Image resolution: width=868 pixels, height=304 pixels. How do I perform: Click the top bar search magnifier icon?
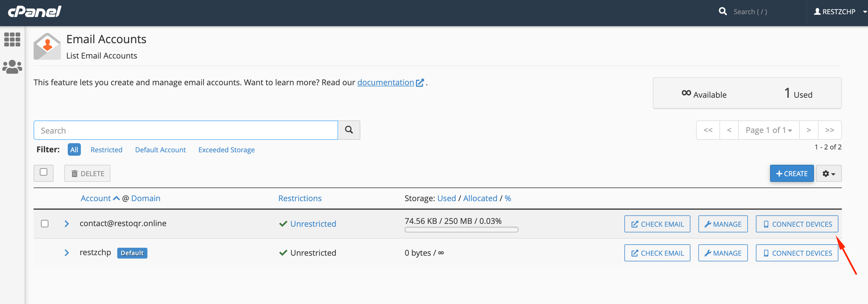tap(723, 12)
